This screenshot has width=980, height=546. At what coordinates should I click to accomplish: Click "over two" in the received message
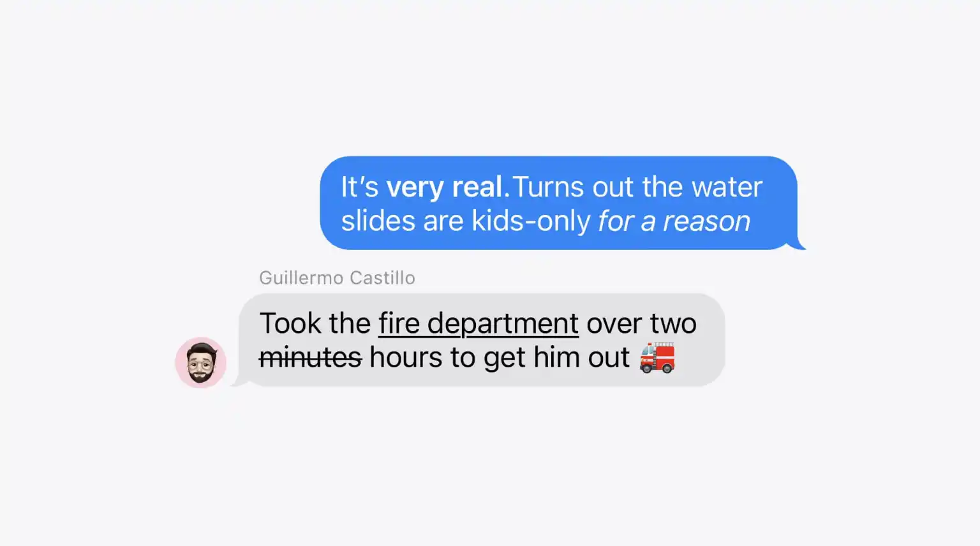(x=641, y=323)
